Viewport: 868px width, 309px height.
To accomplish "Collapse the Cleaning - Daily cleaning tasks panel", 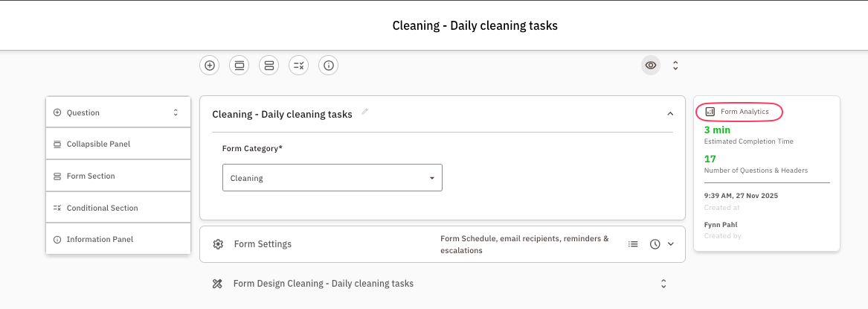I will click(x=670, y=114).
